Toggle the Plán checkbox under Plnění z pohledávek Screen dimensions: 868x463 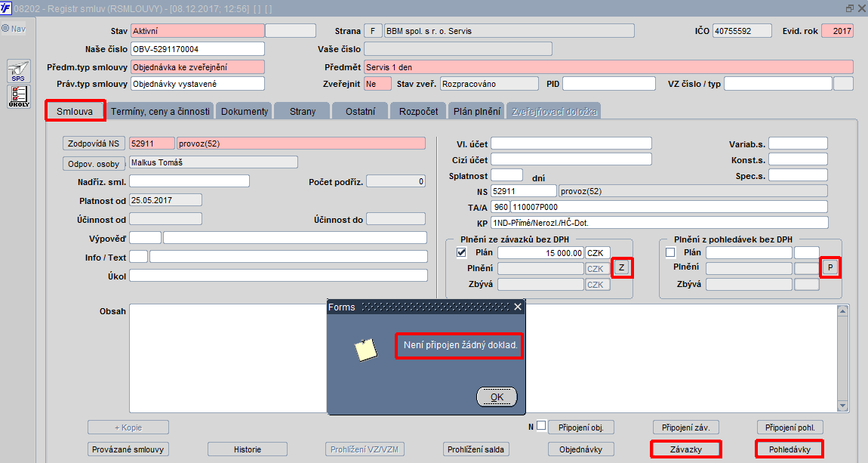point(670,252)
